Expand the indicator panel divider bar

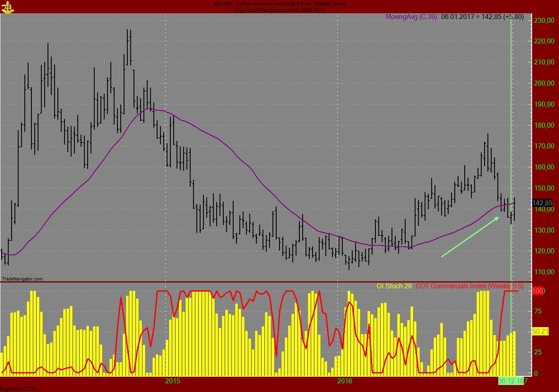pyautogui.click(x=269, y=281)
